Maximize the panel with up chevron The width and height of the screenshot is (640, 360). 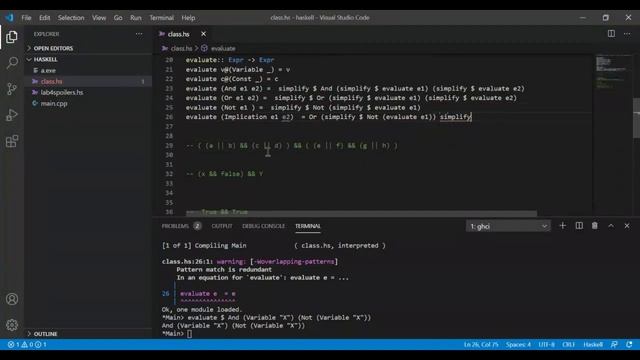(611, 226)
